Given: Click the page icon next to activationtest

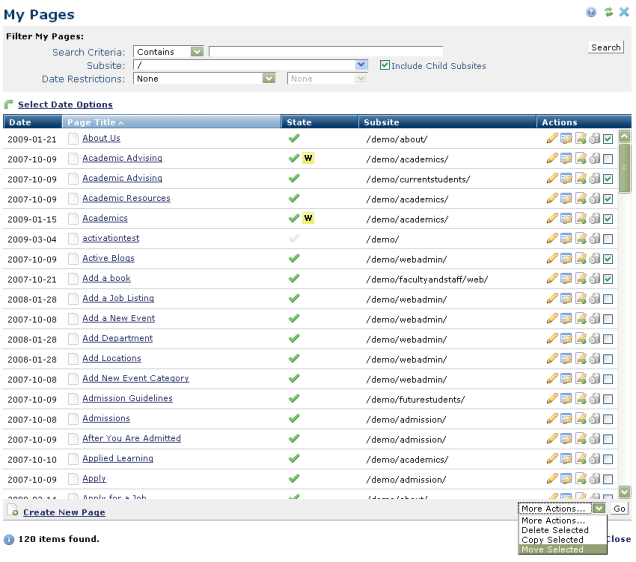Looking at the screenshot, I should [73, 239].
